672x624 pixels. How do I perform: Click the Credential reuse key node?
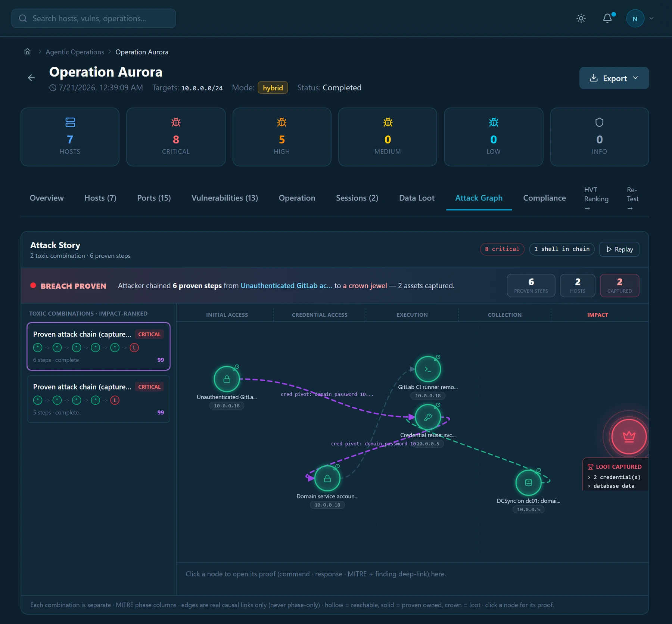428,417
